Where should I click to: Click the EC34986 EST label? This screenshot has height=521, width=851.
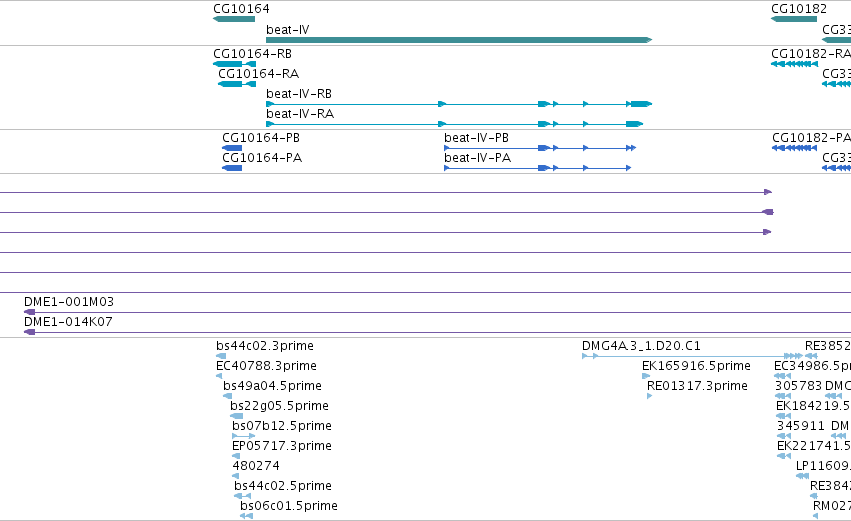[812, 366]
